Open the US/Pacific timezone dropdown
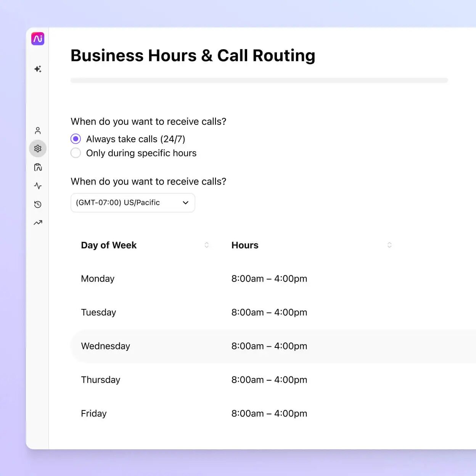The height and width of the screenshot is (476, 476). coord(132,203)
